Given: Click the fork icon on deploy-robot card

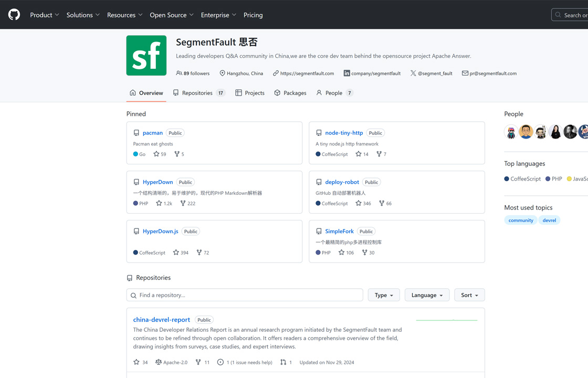Looking at the screenshot, I should coord(382,203).
